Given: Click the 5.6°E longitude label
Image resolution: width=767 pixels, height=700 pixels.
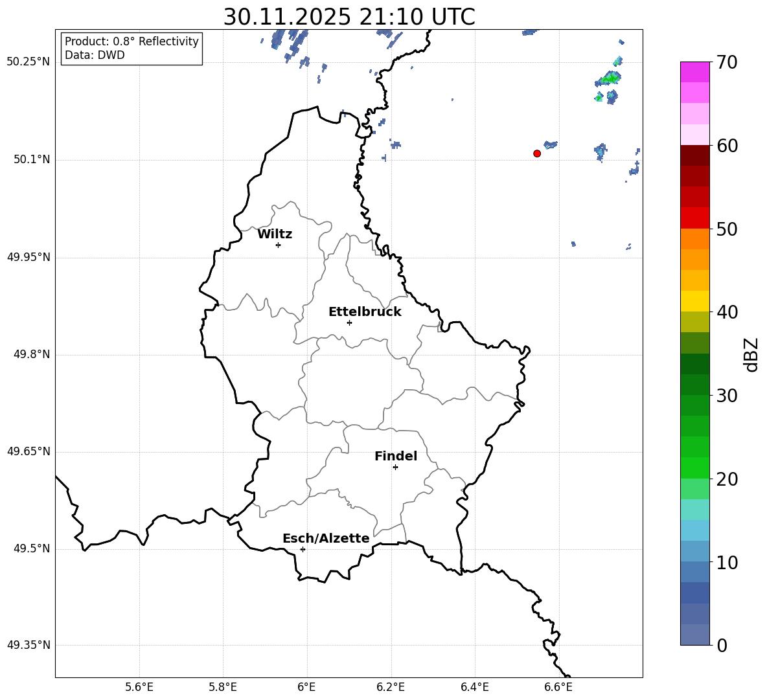Looking at the screenshot, I should (x=139, y=687).
